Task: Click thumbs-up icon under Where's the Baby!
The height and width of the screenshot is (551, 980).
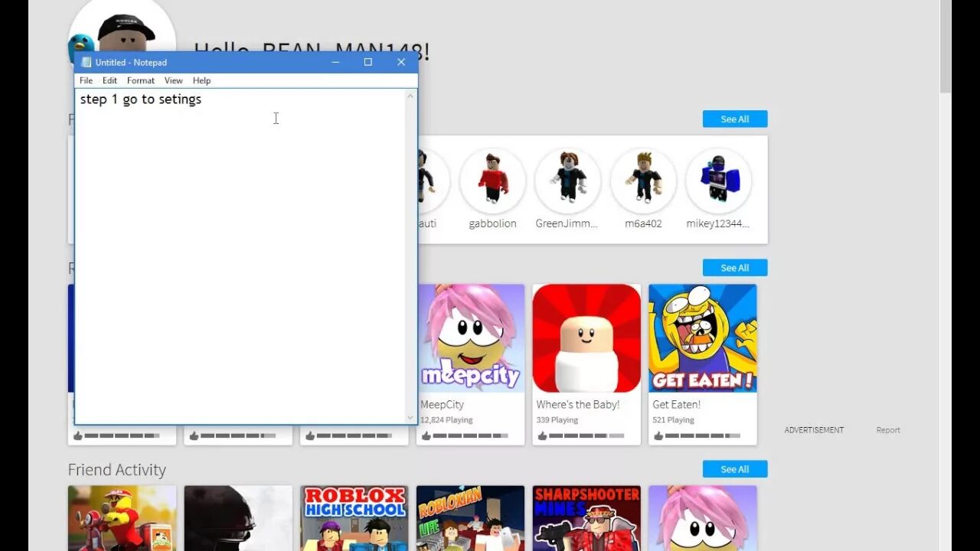Action: pyautogui.click(x=541, y=435)
